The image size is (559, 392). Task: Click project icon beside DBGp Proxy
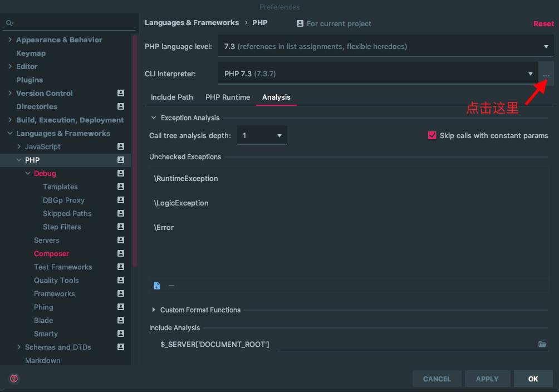point(121,200)
